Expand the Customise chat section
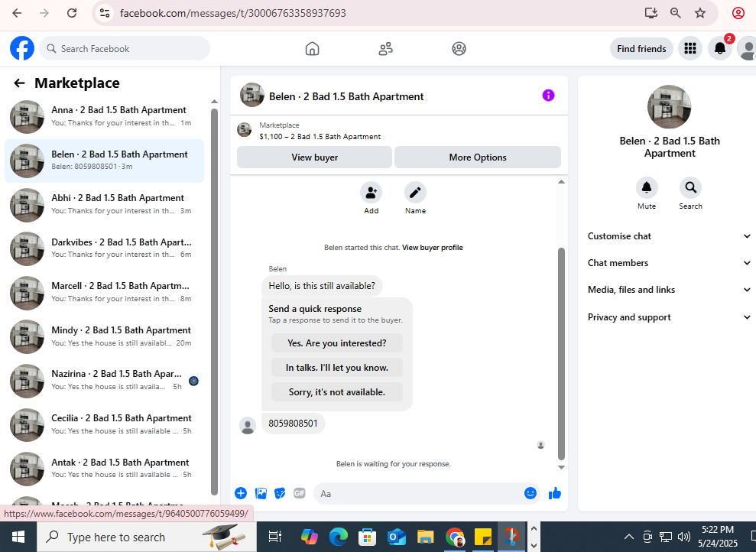The image size is (756, 552). pyautogui.click(x=669, y=236)
